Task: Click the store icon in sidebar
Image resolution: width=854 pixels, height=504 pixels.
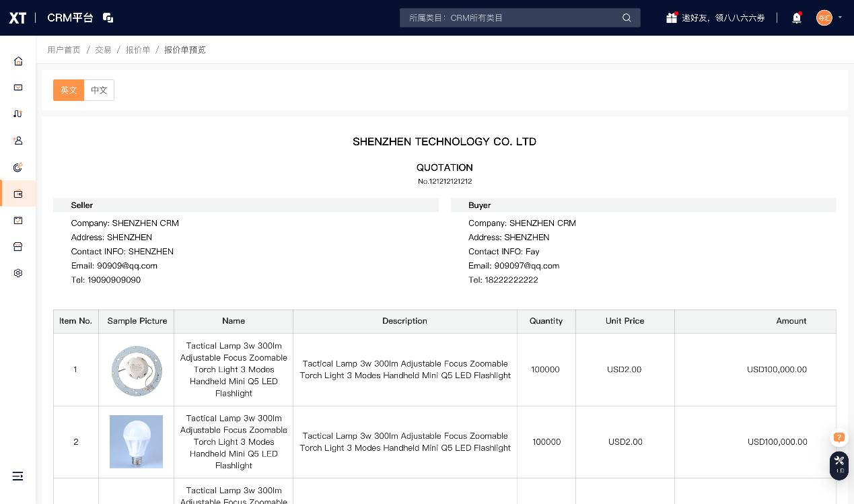Action: (18, 247)
